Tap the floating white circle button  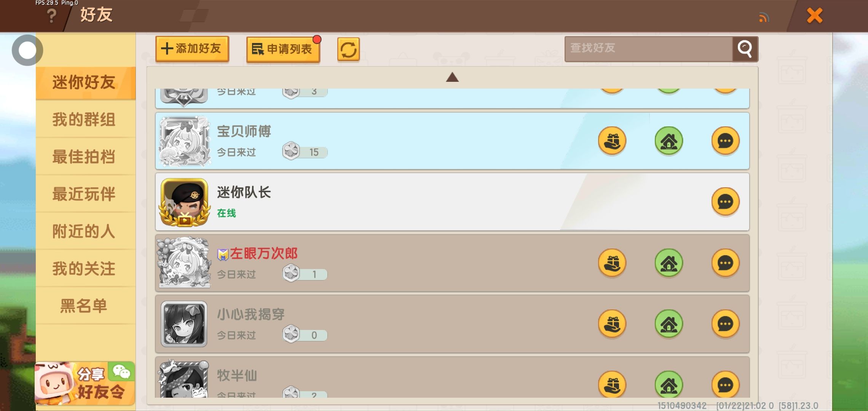(x=27, y=50)
